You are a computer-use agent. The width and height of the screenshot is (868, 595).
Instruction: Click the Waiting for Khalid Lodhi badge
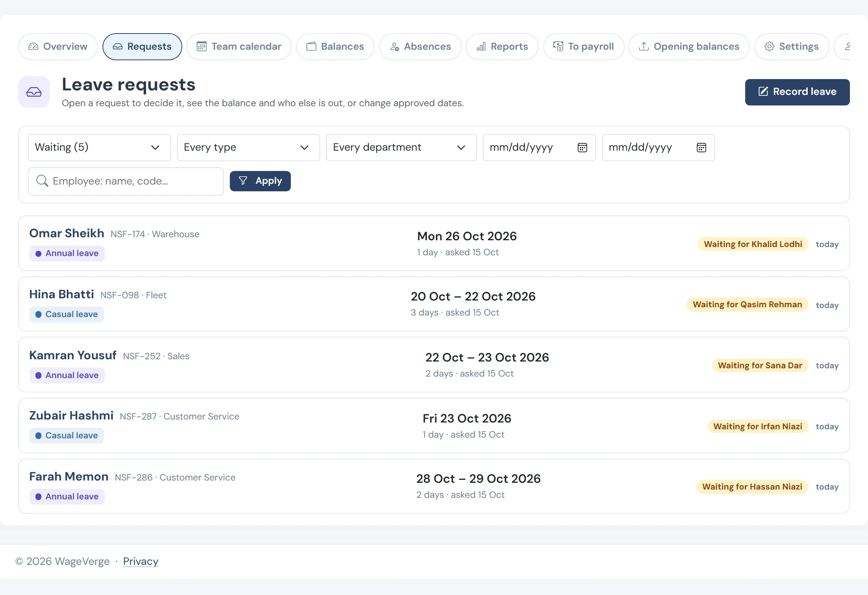753,244
